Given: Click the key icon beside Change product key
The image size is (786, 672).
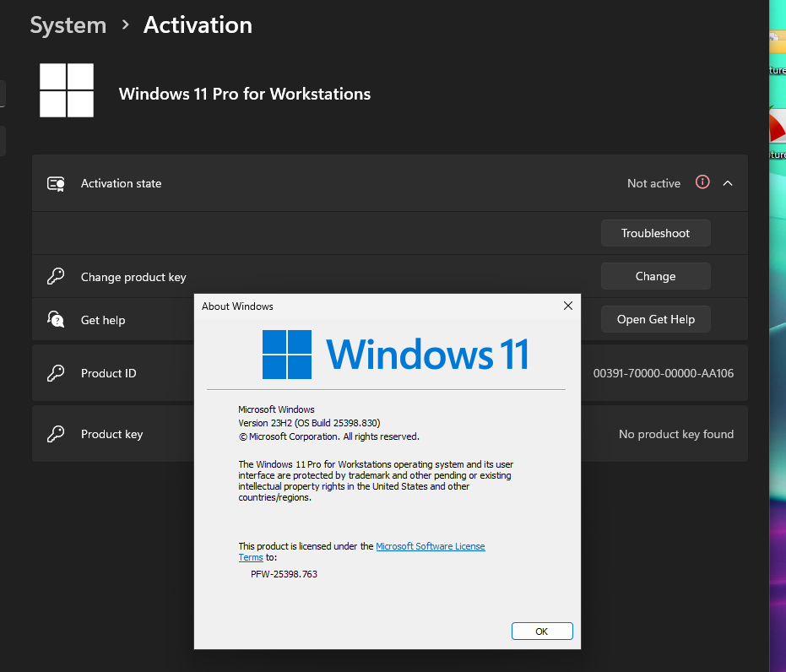Looking at the screenshot, I should pyautogui.click(x=56, y=276).
